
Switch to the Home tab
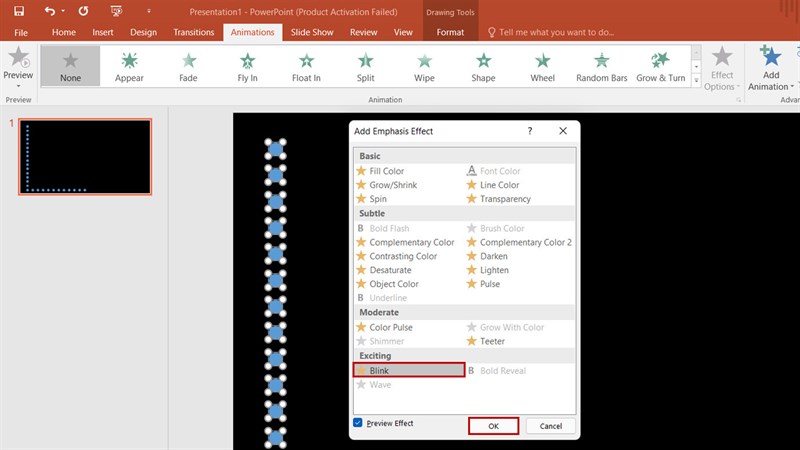click(x=64, y=32)
